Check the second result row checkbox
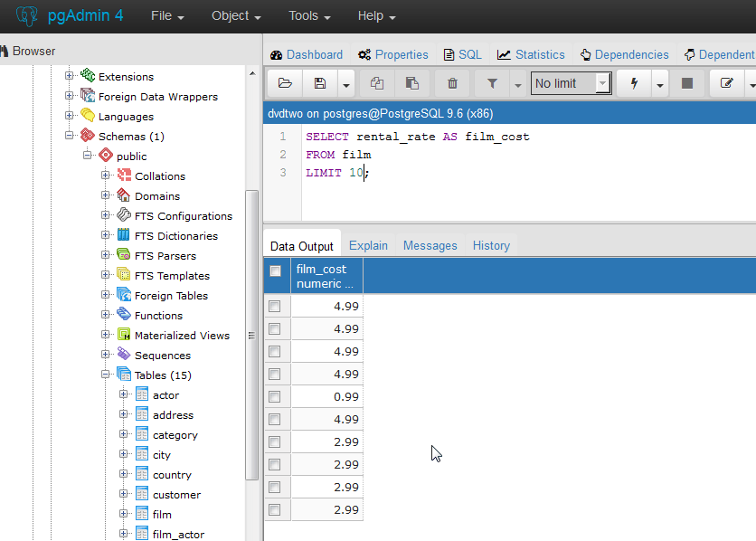This screenshot has height=541, width=756. (275, 328)
